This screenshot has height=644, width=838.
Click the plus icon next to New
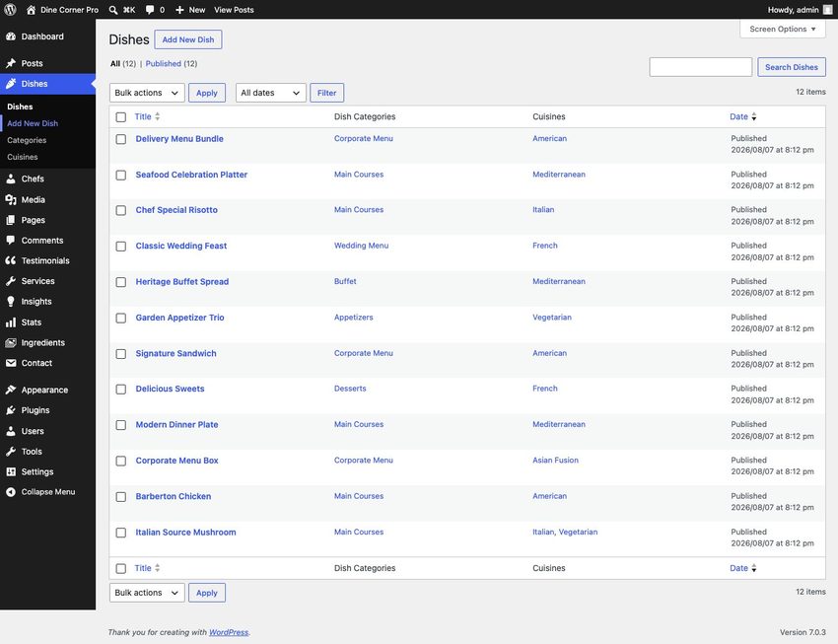pos(179,10)
